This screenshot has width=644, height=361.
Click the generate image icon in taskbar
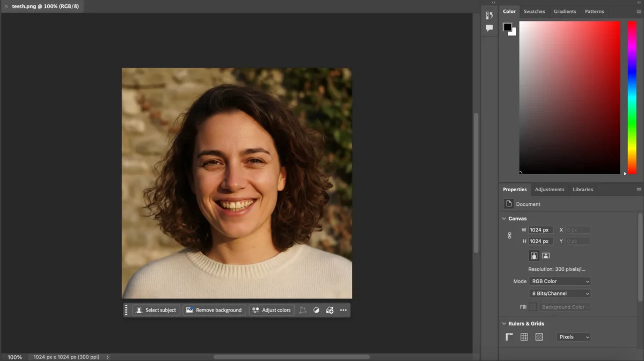coord(330,310)
